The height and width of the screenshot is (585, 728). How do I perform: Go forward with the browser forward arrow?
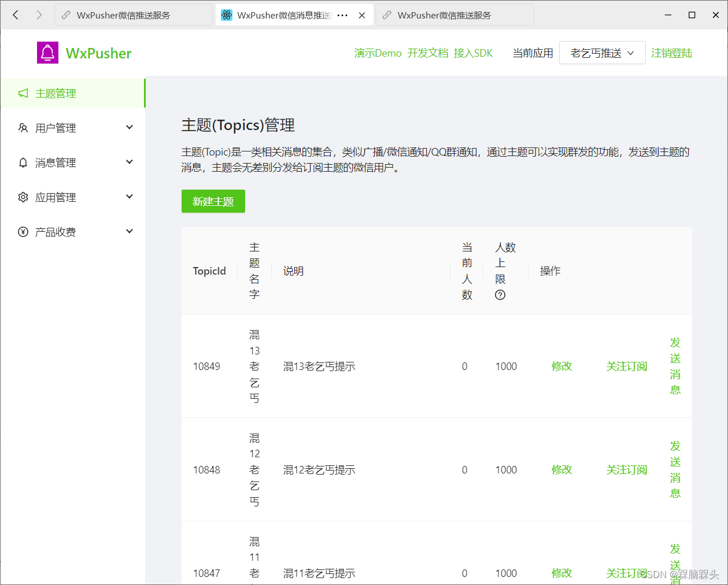coord(39,15)
